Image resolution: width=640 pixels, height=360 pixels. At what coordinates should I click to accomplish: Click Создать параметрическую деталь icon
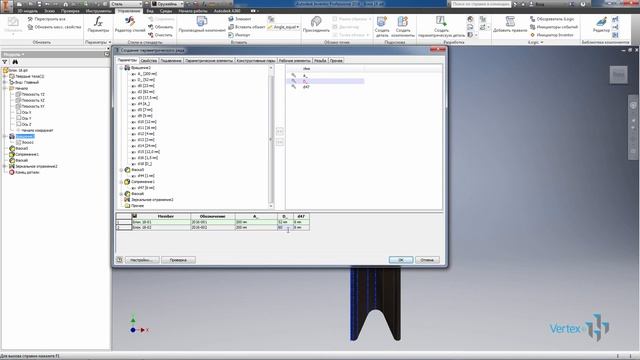(441, 27)
